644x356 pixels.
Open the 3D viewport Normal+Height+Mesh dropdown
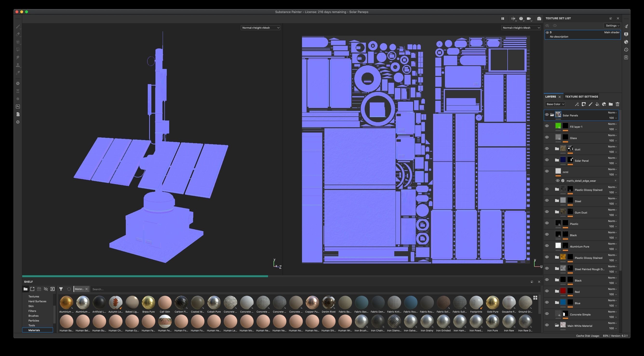click(x=260, y=28)
